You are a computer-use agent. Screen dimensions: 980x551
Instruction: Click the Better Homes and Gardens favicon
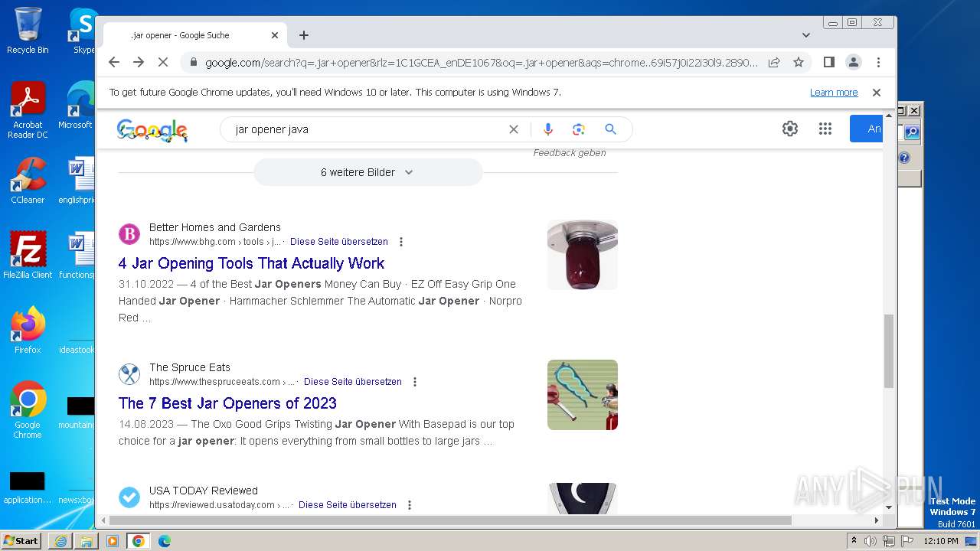click(129, 234)
